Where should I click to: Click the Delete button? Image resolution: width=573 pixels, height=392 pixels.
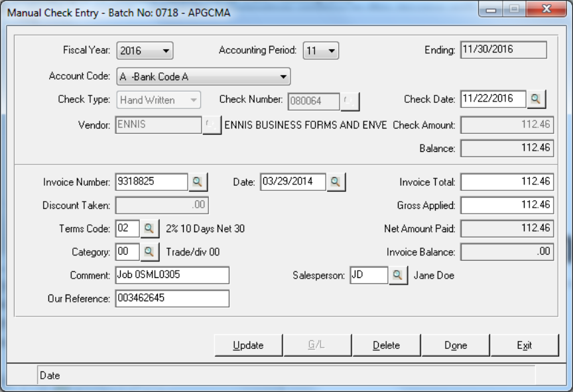[x=386, y=345]
